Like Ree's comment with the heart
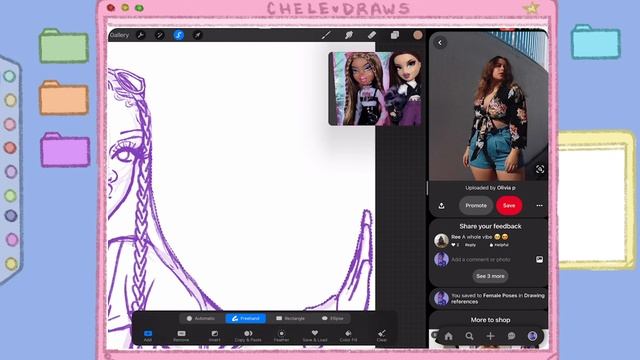Screen dimensions: 640x360 click(x=453, y=245)
